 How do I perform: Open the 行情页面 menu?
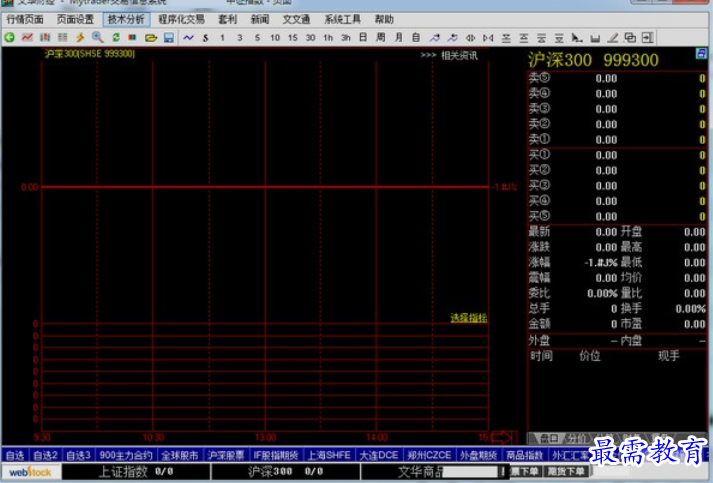tap(25, 20)
